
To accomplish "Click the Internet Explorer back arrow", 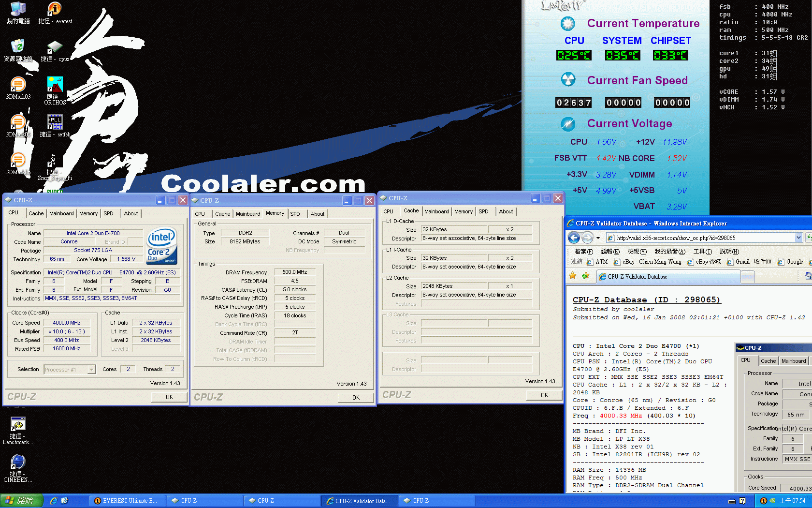I will (x=574, y=238).
